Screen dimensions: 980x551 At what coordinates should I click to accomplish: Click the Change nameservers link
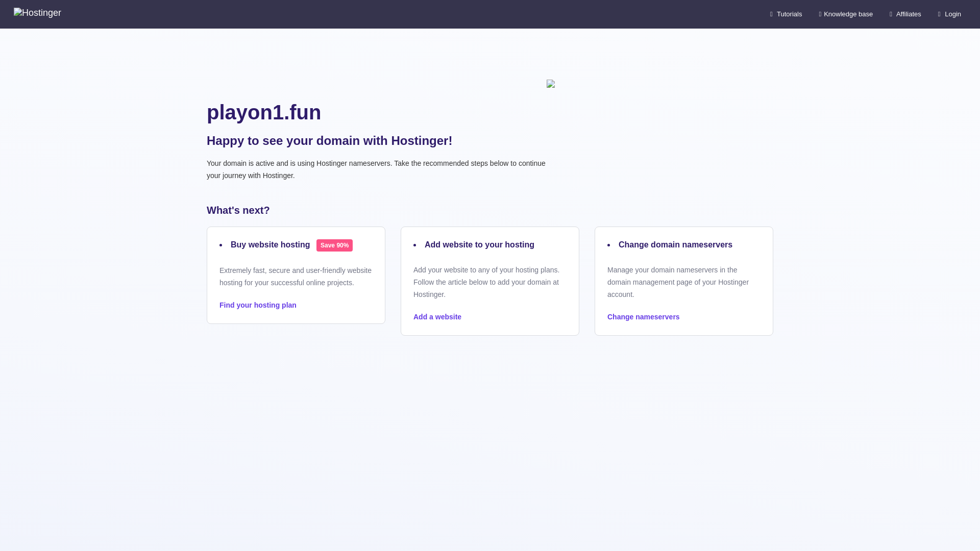click(x=643, y=317)
